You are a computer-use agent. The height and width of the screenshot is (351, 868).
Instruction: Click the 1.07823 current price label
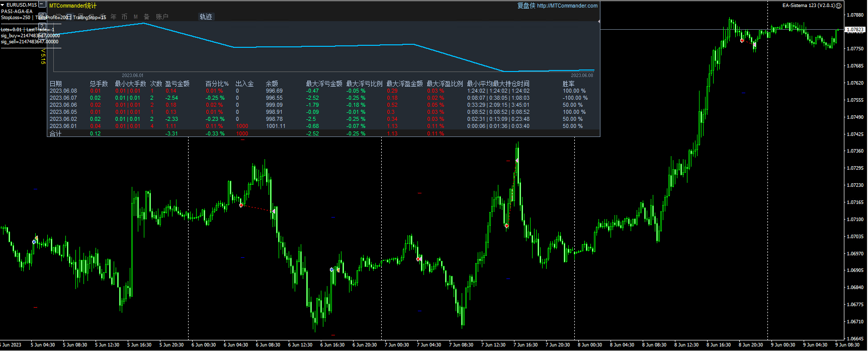(854, 30)
